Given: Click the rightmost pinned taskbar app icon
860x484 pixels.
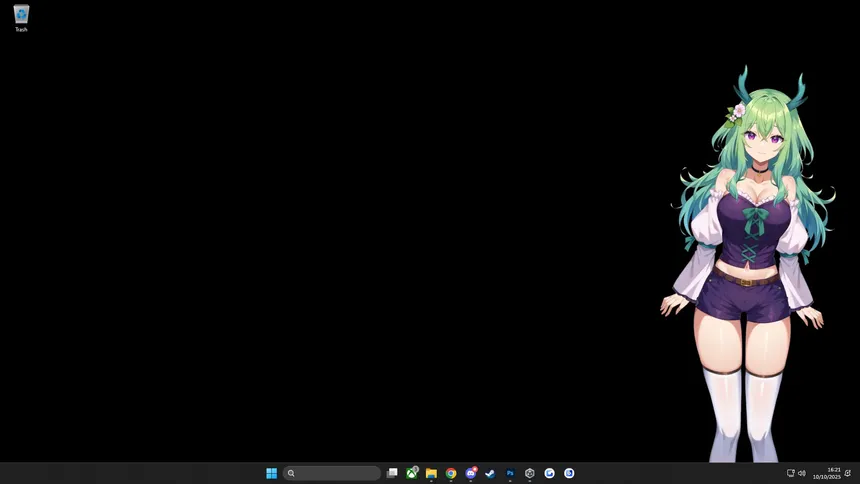Looking at the screenshot, I should click(569, 473).
